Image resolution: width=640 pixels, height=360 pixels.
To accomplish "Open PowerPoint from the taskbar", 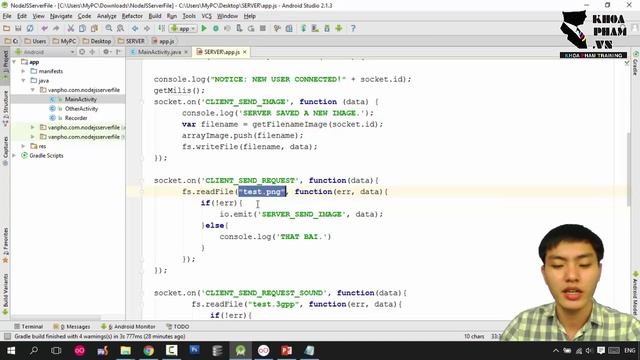I will tap(287, 351).
